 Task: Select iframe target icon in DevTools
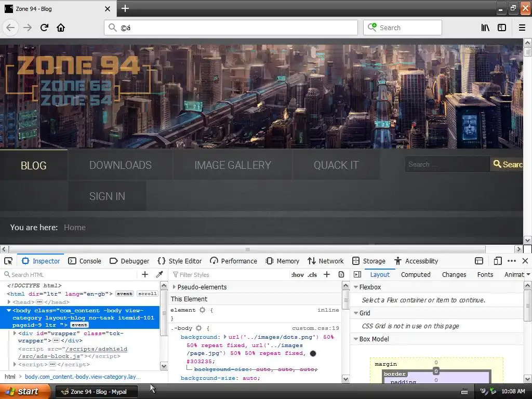coord(478,261)
